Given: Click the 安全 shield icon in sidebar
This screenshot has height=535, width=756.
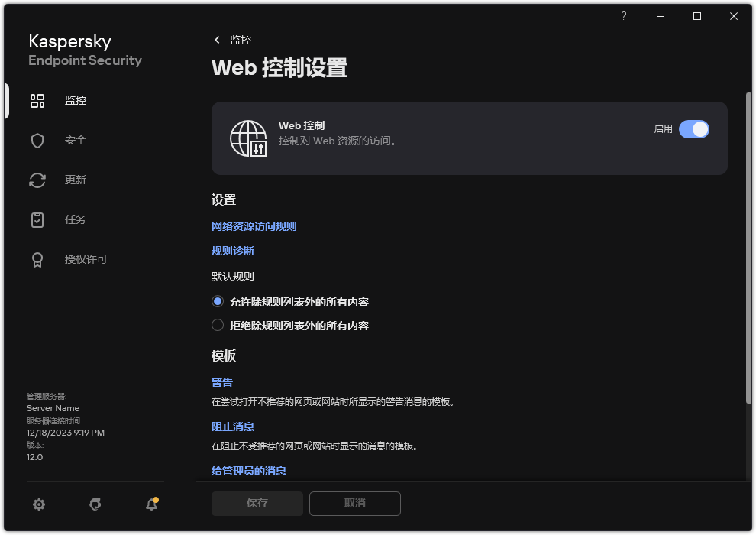Looking at the screenshot, I should pyautogui.click(x=37, y=141).
